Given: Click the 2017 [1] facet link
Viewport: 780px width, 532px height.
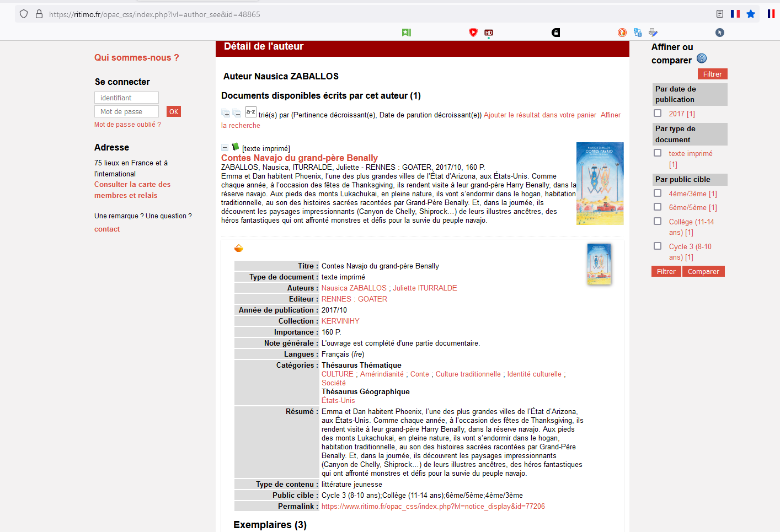Looking at the screenshot, I should tap(682, 114).
